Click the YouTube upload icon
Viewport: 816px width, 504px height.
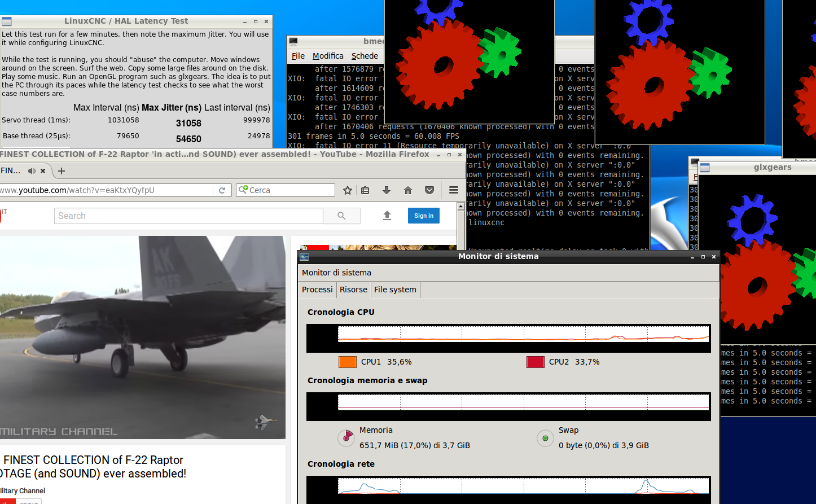click(x=387, y=216)
